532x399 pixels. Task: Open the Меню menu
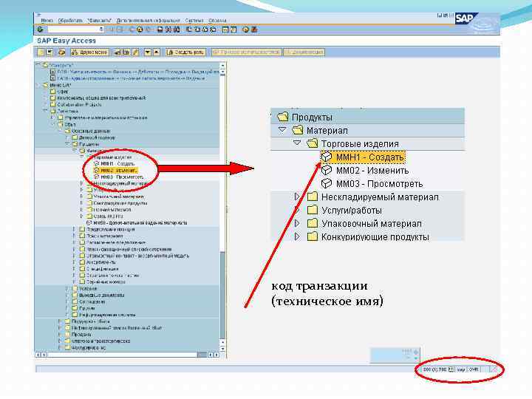tap(47, 21)
